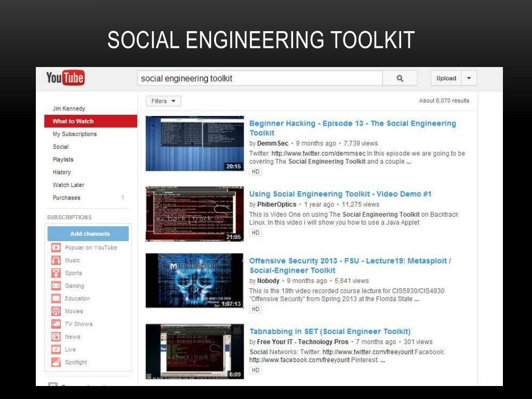Click the Movies subscription label
Screen dimensions: 532x399
click(x=74, y=311)
